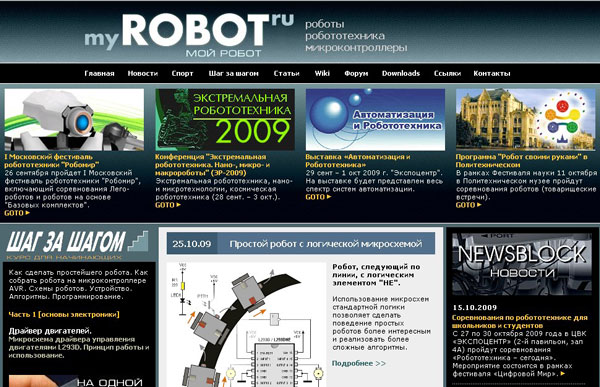This screenshot has width=600, height=387.
Task: Open the I Московский фестиваль робототехники headline
Action: pos(52,161)
